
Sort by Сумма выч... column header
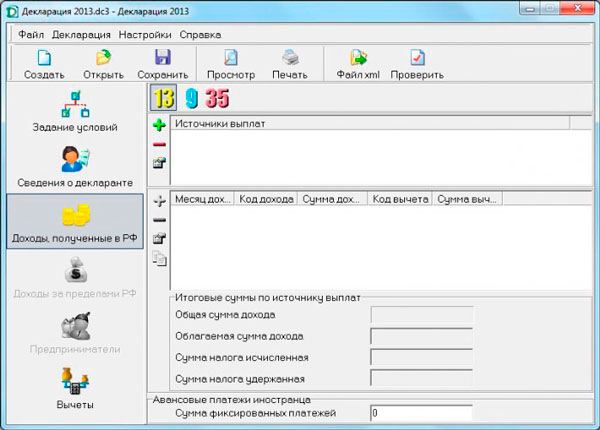(467, 199)
